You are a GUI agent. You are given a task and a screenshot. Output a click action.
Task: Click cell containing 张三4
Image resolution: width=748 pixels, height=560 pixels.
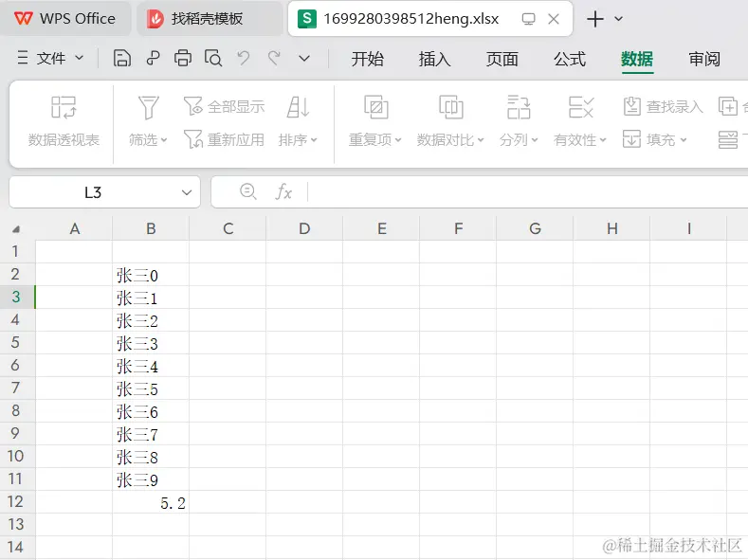tap(151, 366)
